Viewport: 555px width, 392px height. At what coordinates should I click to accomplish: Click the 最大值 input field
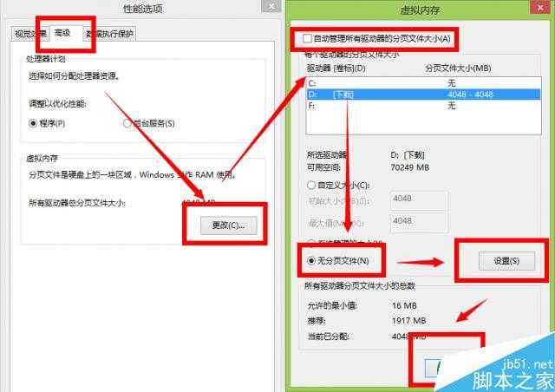(x=419, y=222)
